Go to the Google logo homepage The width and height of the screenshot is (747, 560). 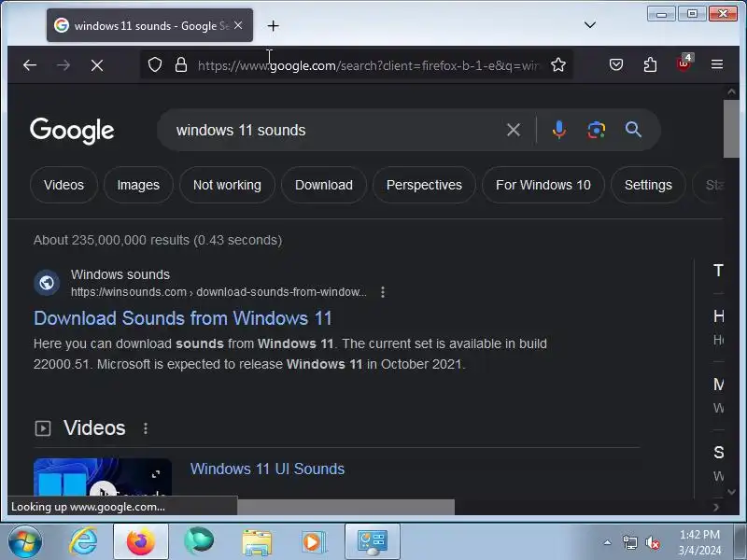tap(72, 131)
